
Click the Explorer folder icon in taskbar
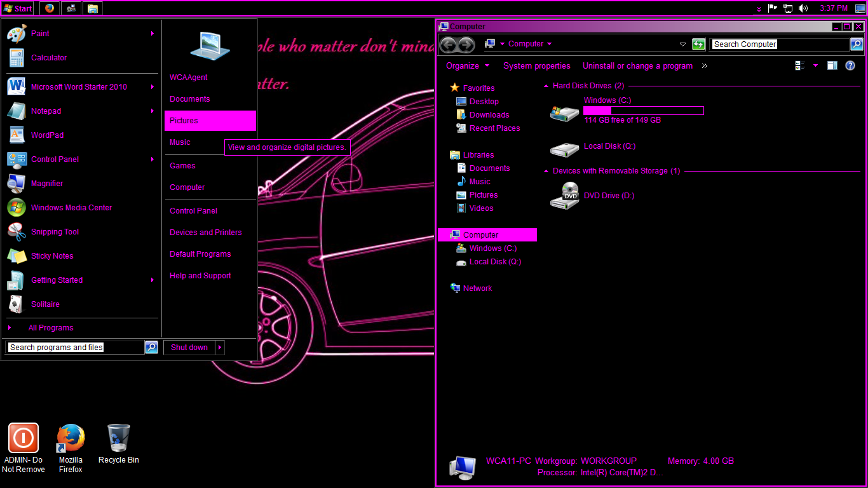coord(93,8)
